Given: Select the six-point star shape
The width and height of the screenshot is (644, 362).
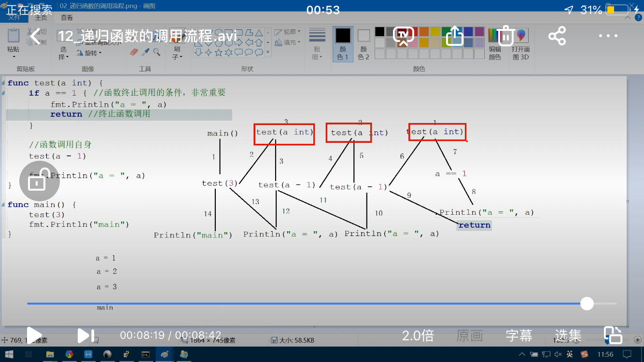Looking at the screenshot, I should [x=228, y=52].
